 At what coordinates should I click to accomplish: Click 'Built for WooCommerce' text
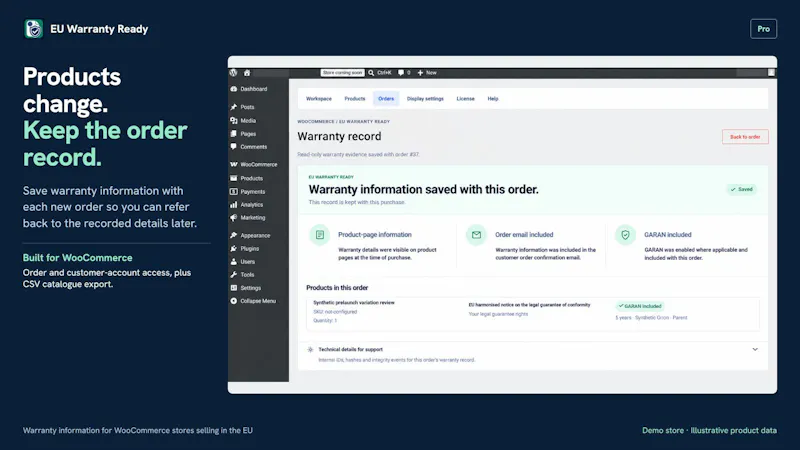78,258
